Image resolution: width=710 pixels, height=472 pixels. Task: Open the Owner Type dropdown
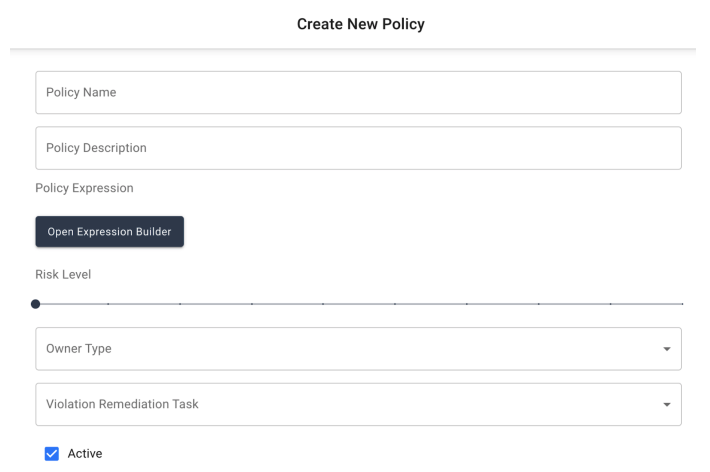pos(358,349)
